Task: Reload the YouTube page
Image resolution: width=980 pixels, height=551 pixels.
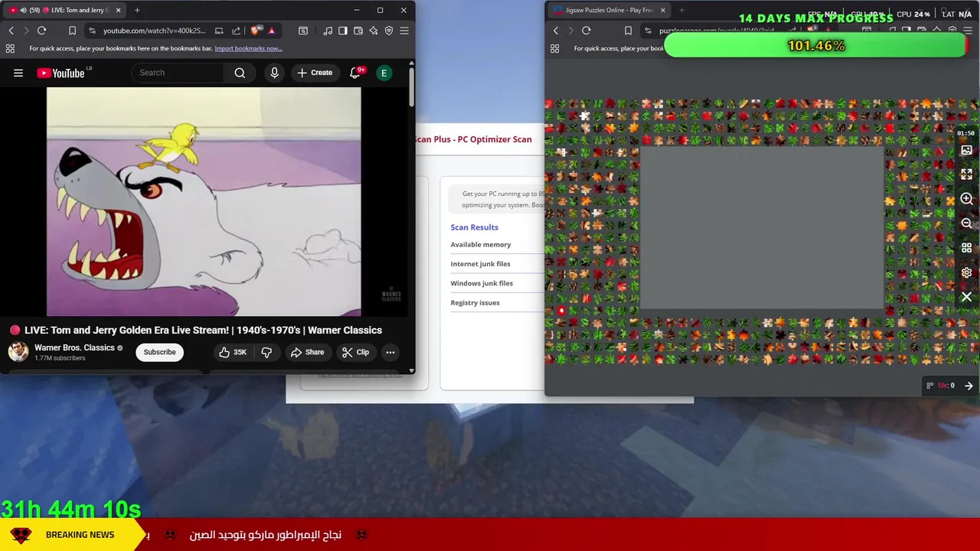Action: 41,31
